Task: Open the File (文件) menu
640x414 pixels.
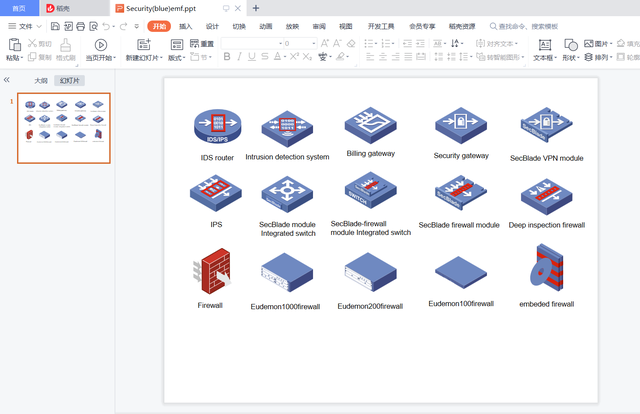Action: tap(24, 27)
